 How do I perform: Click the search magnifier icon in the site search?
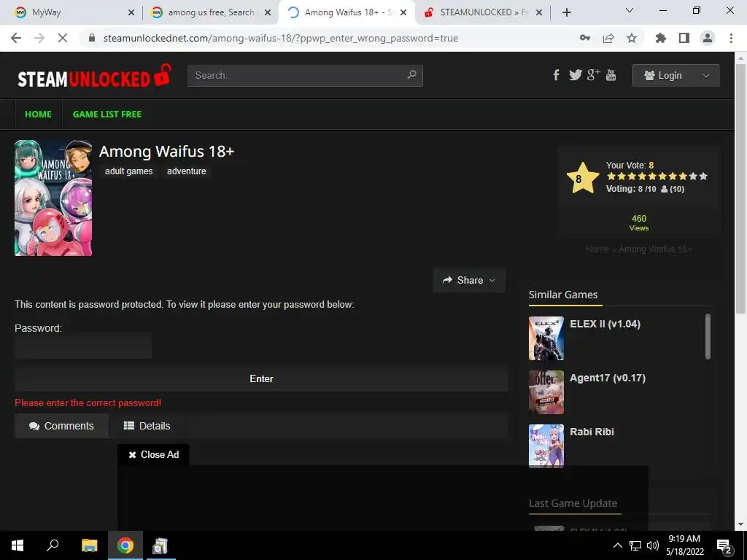[x=412, y=75]
